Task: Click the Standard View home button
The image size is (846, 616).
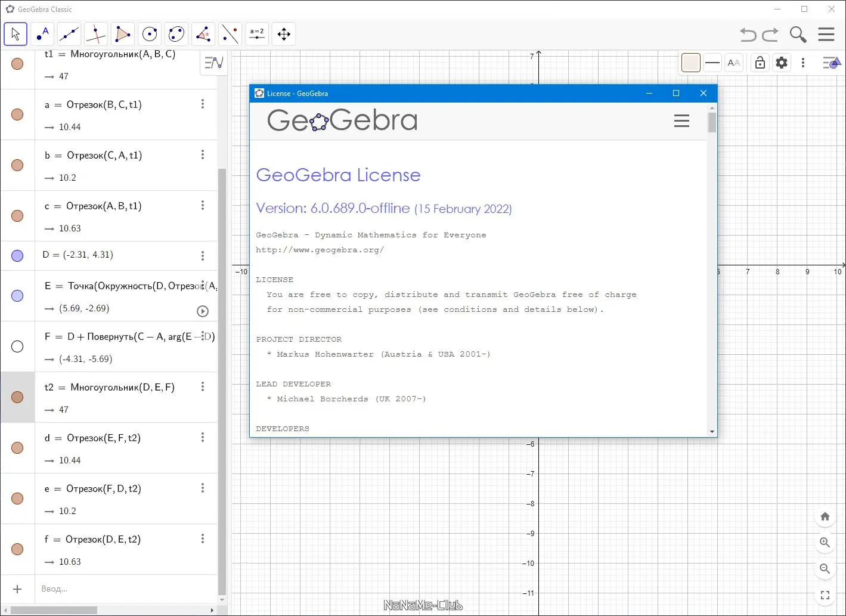Action: click(825, 516)
